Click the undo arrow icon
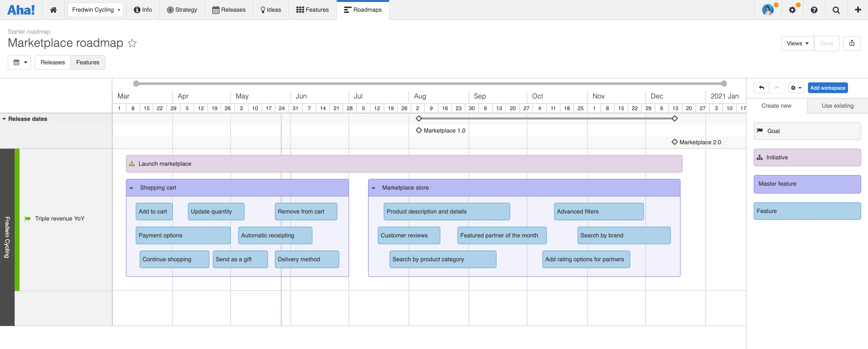Viewport: 868px width, 349px height. 762,88
